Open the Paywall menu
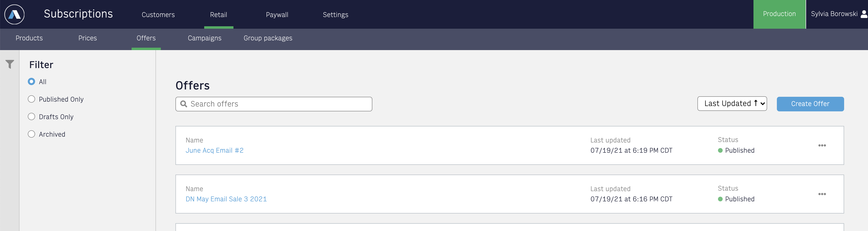Image resolution: width=868 pixels, height=231 pixels. point(277,14)
